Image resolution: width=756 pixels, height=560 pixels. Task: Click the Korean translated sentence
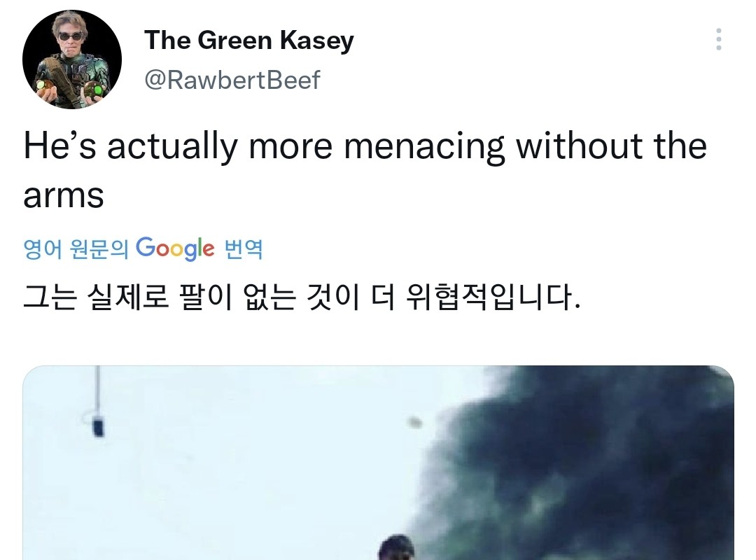click(302, 298)
